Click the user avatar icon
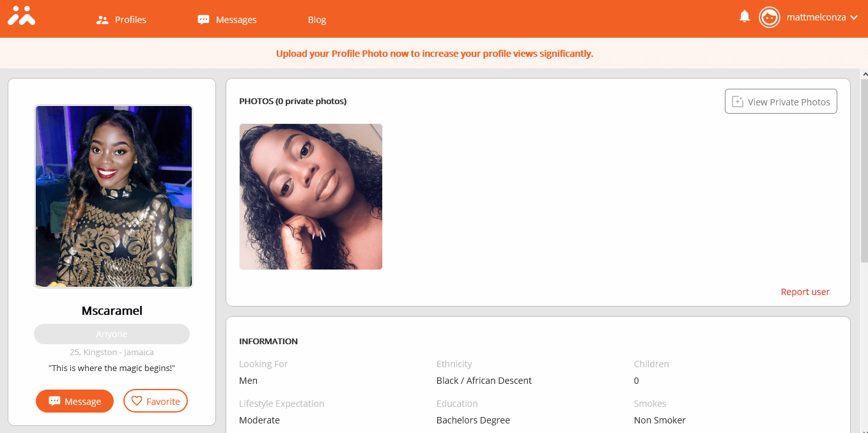The width and height of the screenshot is (868, 433). 770,17
